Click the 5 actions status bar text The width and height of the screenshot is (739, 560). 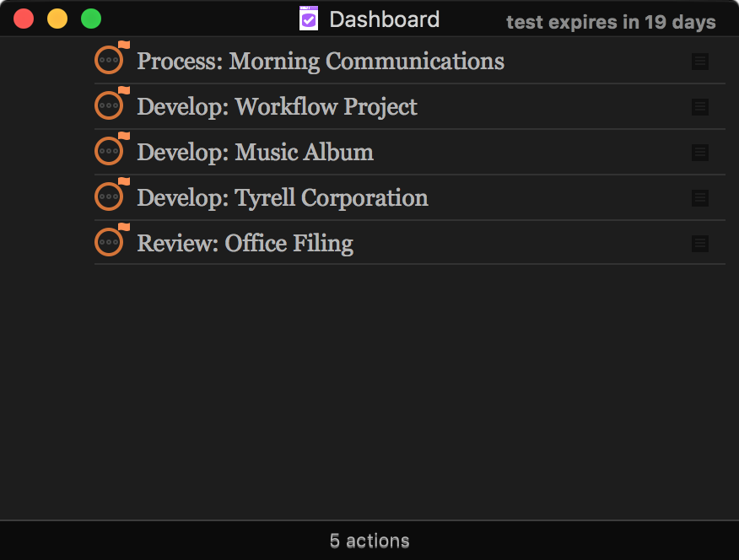pos(369,541)
